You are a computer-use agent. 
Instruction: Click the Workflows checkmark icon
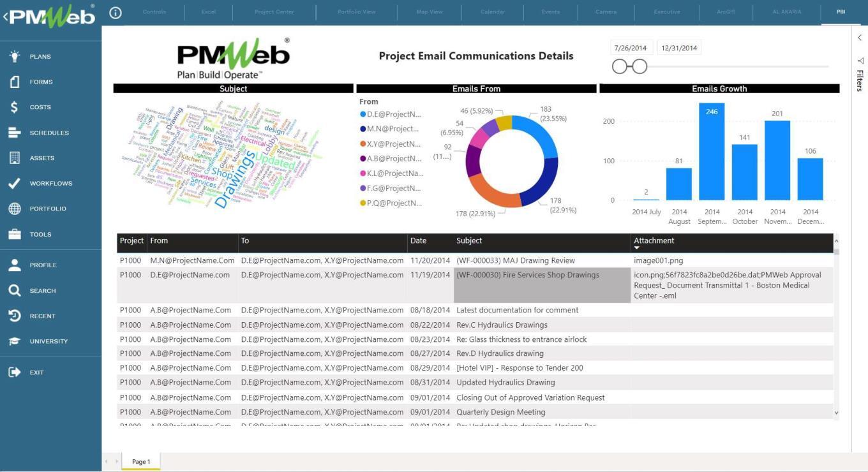pyautogui.click(x=15, y=184)
